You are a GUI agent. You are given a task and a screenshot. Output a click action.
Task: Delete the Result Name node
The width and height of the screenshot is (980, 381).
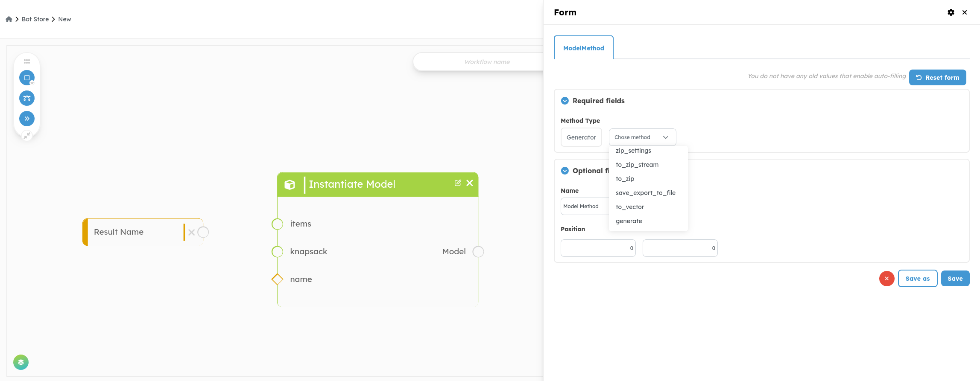coord(191,232)
